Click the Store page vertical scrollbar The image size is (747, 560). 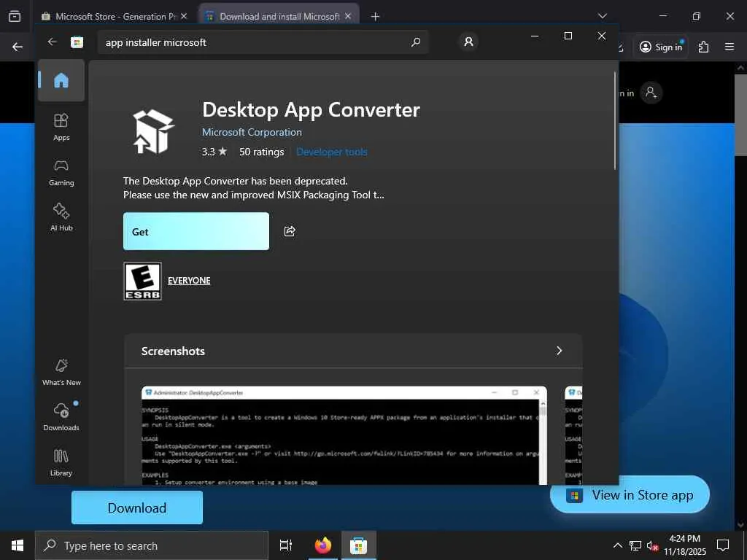pyautogui.click(x=615, y=121)
